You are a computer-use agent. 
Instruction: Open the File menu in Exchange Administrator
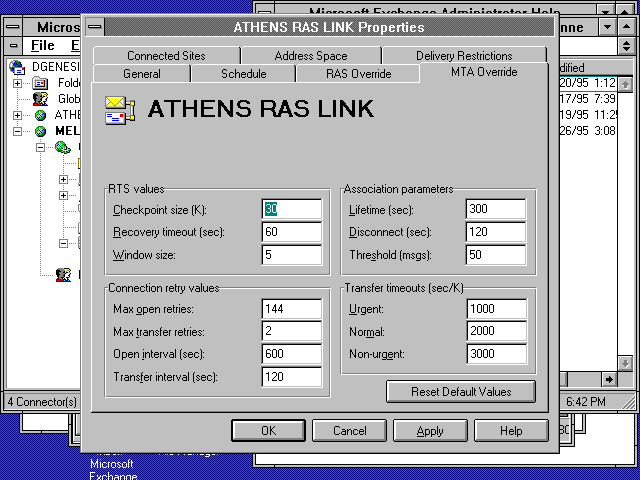coord(43,45)
